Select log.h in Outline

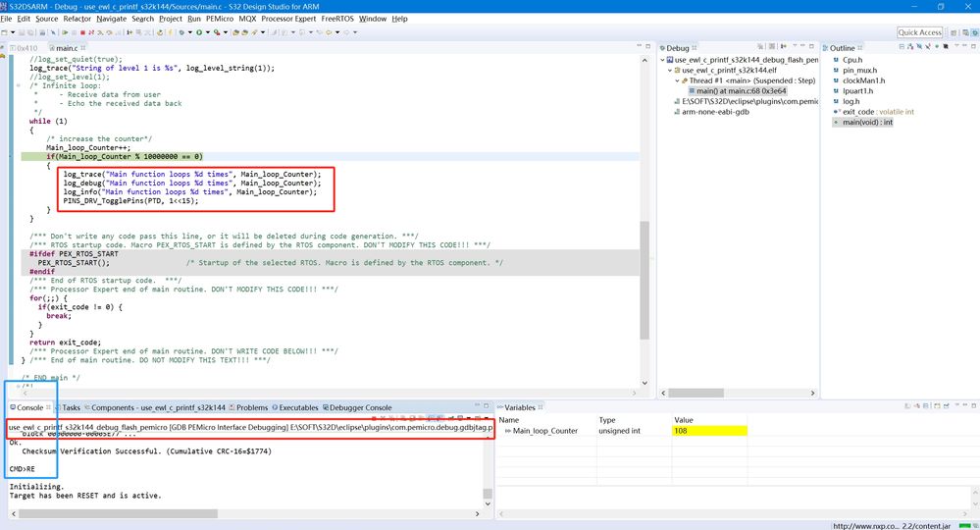tap(851, 101)
